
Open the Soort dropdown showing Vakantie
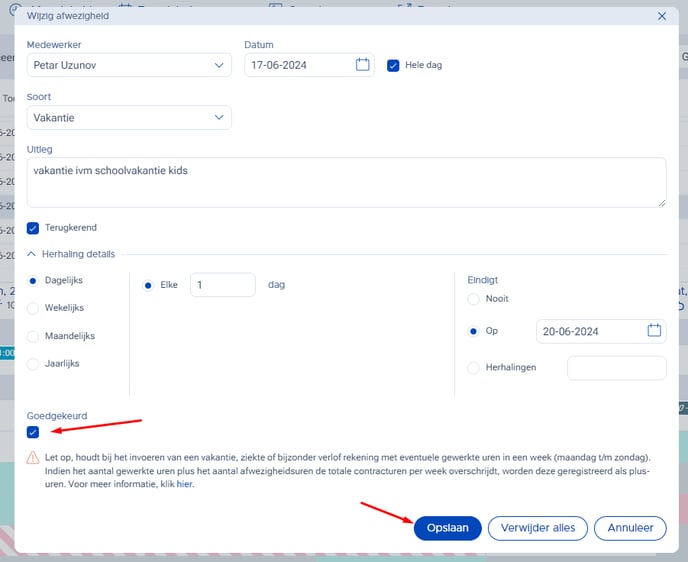[129, 118]
